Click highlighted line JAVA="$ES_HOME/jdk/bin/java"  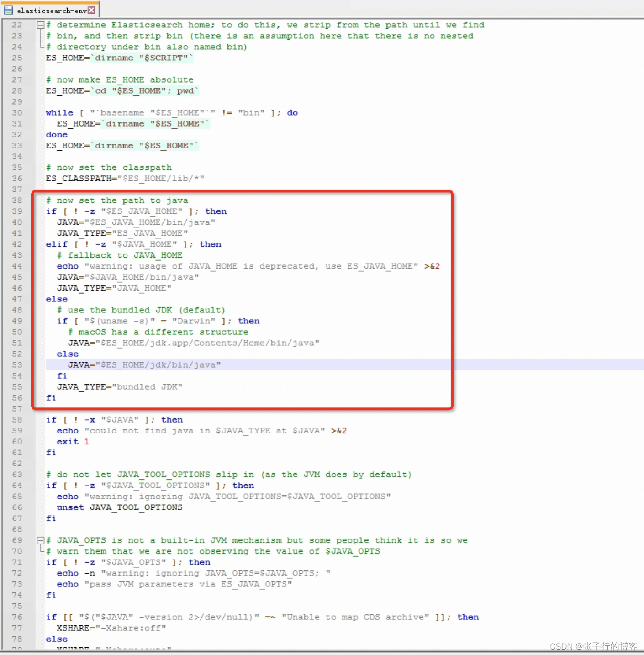144,365
